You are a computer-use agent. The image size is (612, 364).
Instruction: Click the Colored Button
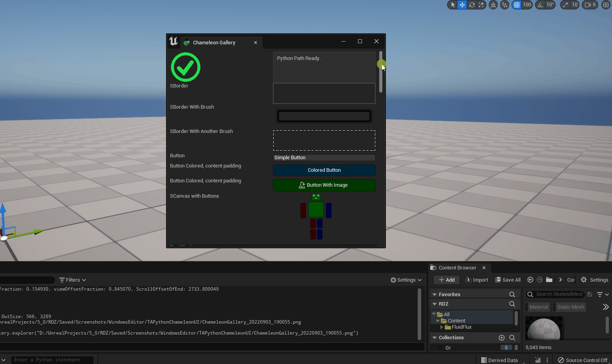click(x=324, y=170)
